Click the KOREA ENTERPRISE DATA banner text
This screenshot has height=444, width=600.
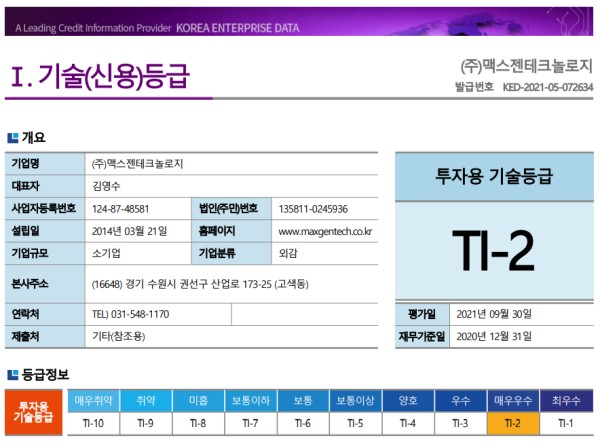click(x=238, y=28)
